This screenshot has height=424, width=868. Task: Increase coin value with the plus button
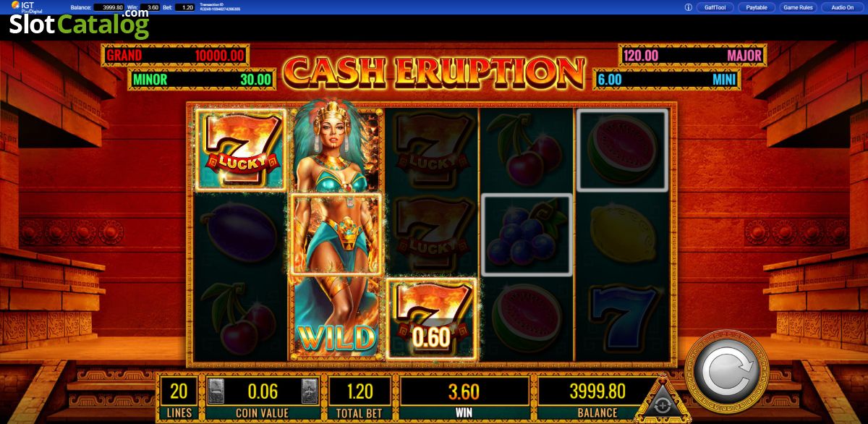(309, 391)
